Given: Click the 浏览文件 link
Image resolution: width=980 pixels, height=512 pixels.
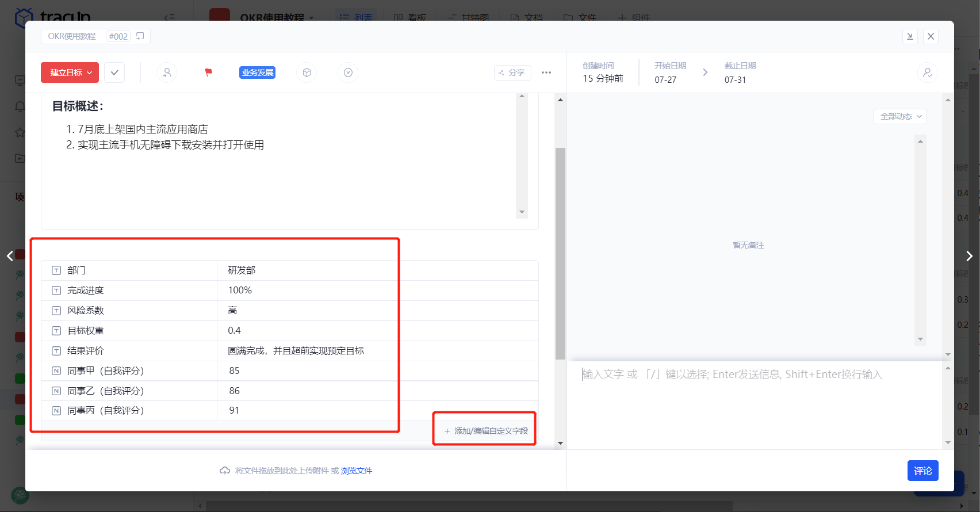Looking at the screenshot, I should pyautogui.click(x=357, y=471).
